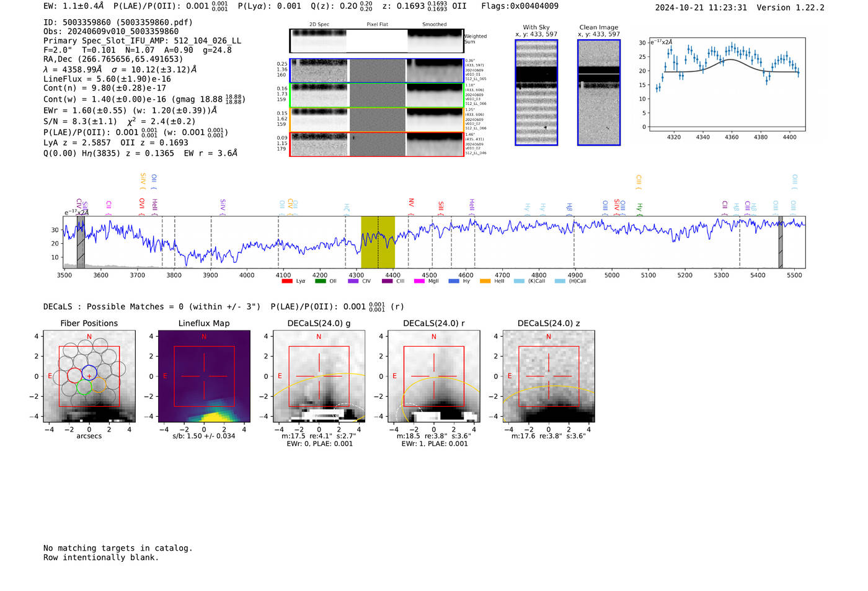Click the red Lyα legend swatch
Image resolution: width=868 pixels, height=591 pixels.
coord(287,281)
